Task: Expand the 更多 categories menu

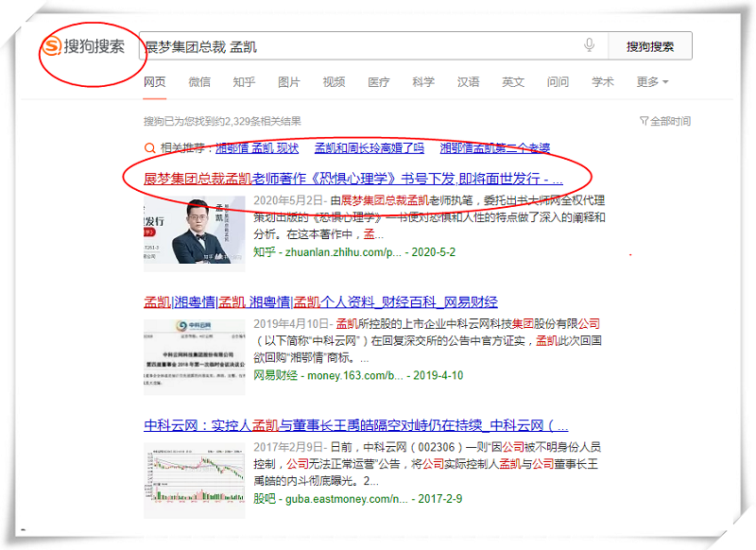Action: click(652, 82)
